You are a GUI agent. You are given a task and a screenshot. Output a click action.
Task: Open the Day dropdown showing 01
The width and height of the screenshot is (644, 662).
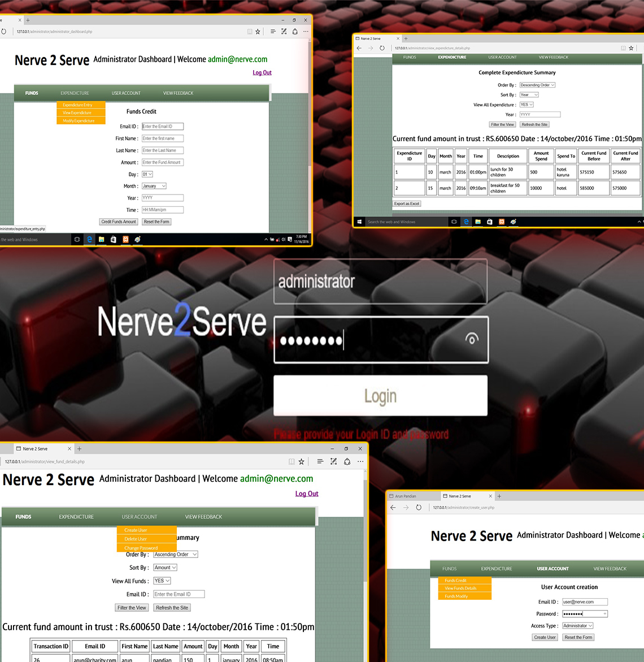pos(147,174)
